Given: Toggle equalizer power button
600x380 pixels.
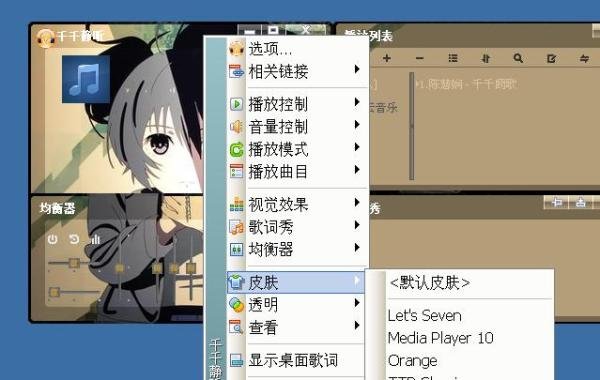Looking at the screenshot, I should [52, 240].
